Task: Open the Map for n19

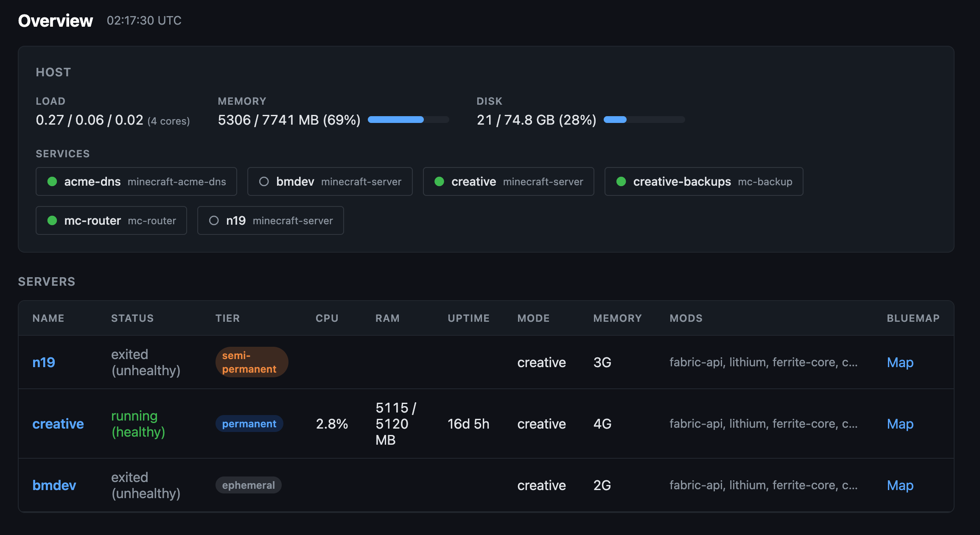Action: tap(900, 362)
